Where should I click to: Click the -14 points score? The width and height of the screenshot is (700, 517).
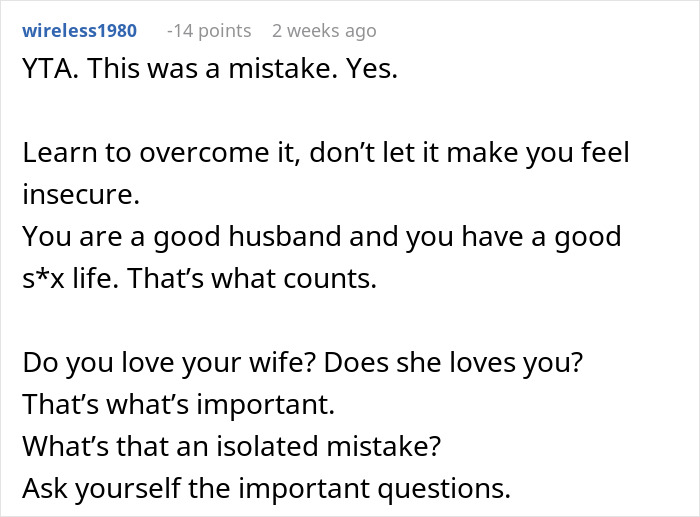coord(208,30)
